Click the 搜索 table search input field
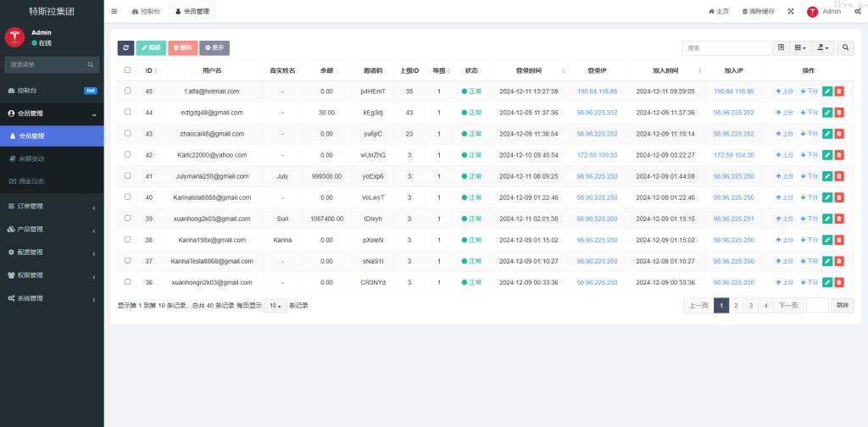The image size is (868, 427). (x=726, y=48)
